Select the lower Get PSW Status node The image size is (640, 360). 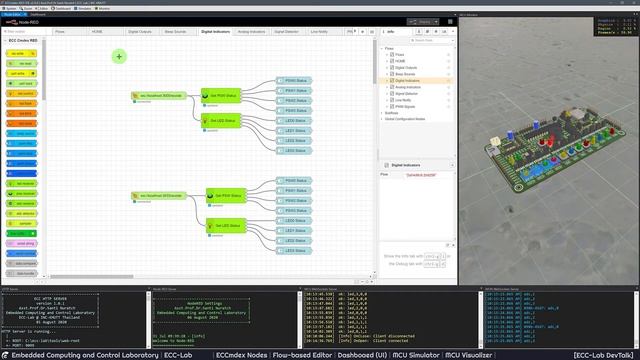(x=226, y=196)
